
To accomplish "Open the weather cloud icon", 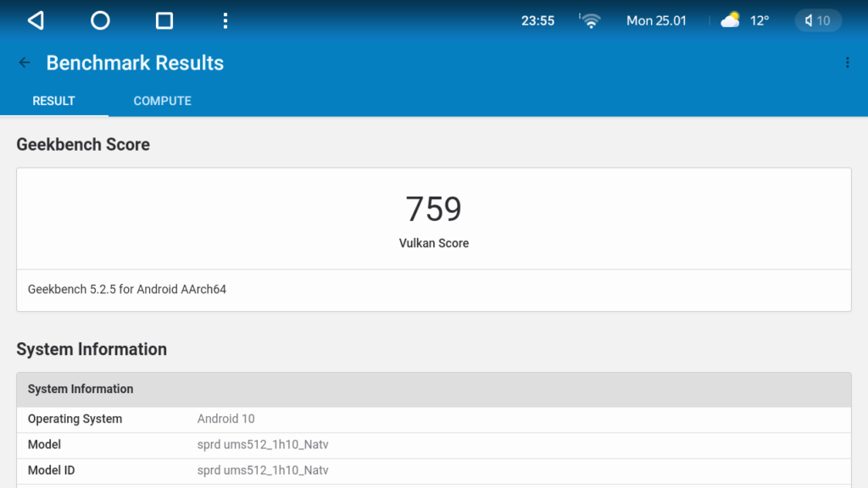I will (730, 20).
